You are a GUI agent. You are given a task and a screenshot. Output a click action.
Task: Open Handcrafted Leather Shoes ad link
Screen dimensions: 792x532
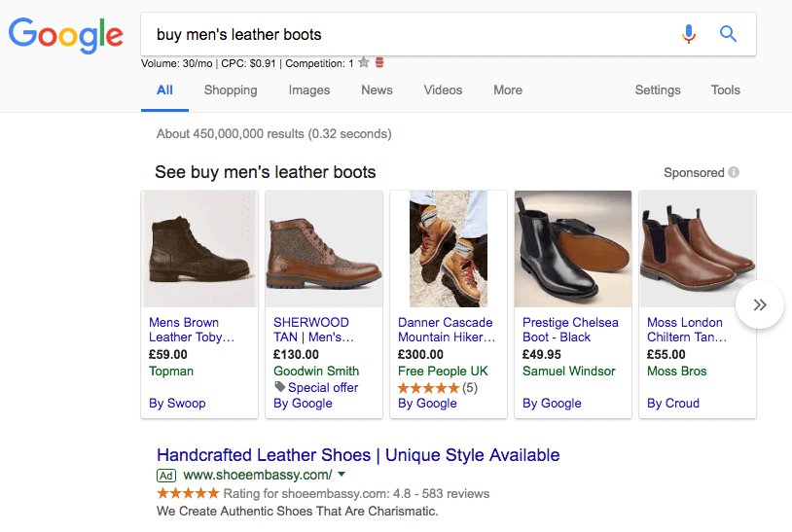[358, 454]
